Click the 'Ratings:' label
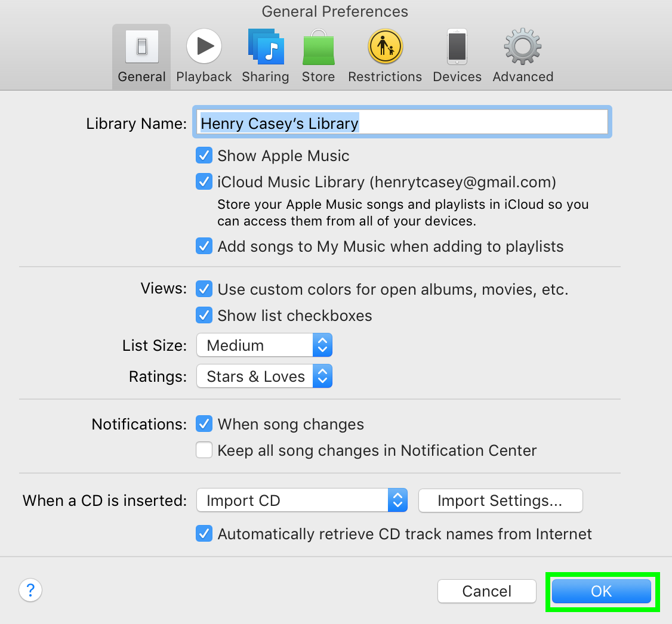Image resolution: width=672 pixels, height=624 pixels. (158, 376)
